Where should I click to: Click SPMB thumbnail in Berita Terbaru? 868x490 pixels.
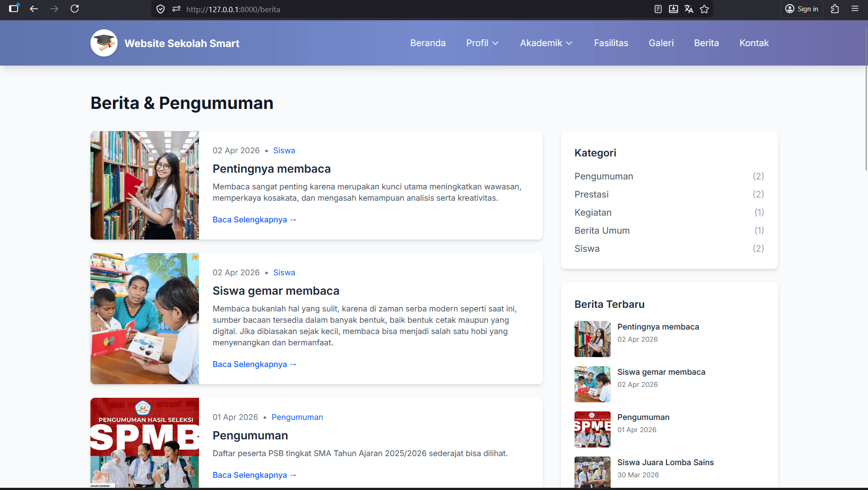(x=593, y=429)
